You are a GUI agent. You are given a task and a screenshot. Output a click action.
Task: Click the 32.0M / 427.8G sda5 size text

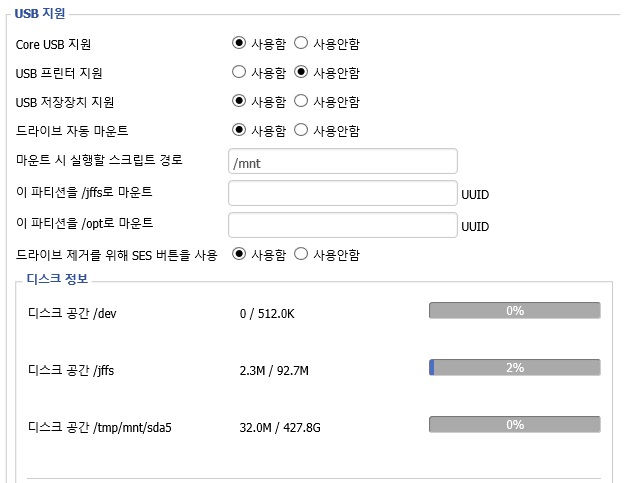point(280,428)
